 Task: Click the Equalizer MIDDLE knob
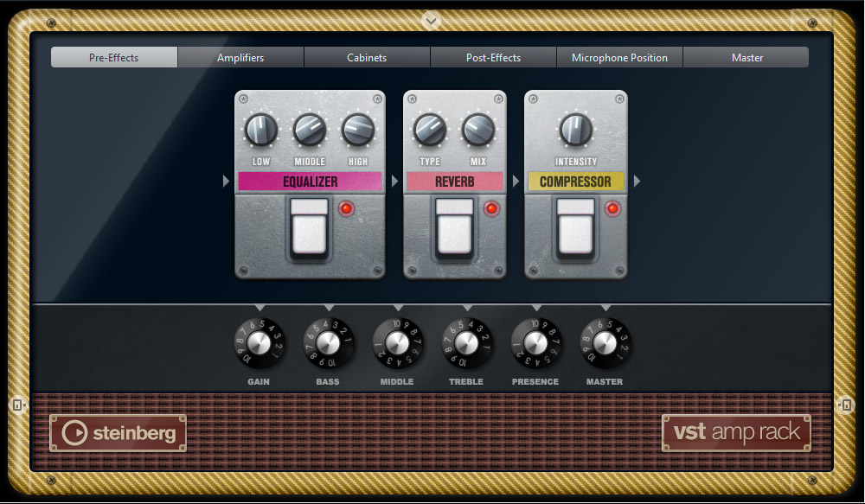310,130
